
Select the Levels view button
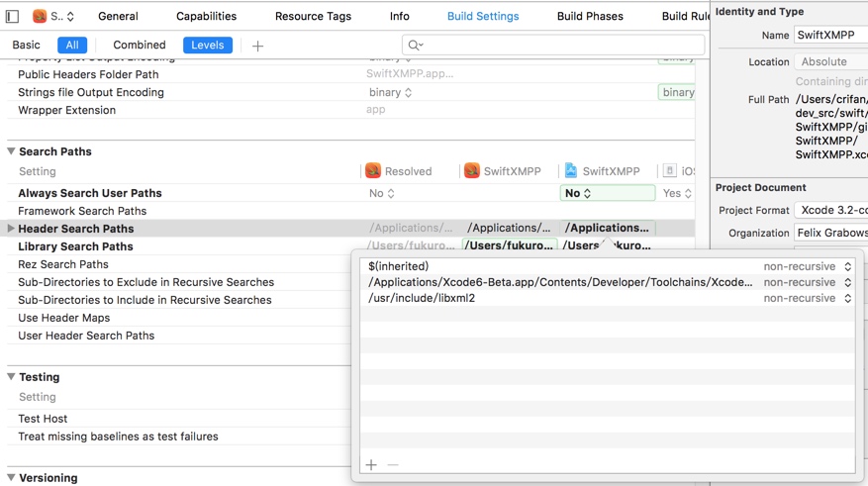[208, 45]
